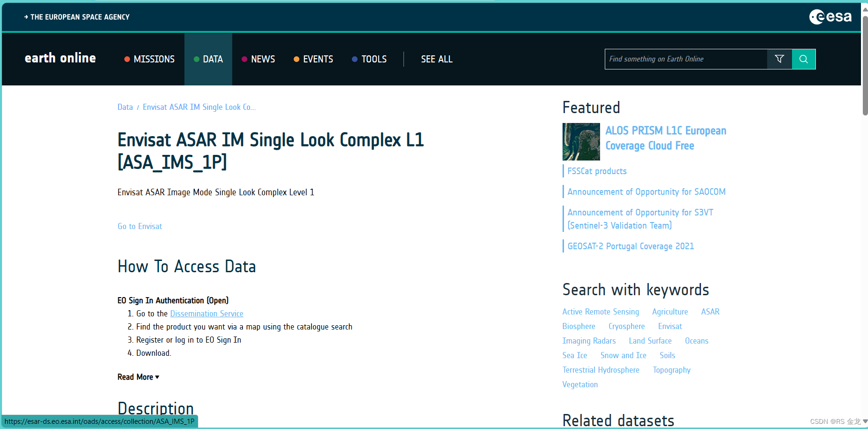Click the magnifier search button
Viewport: 868px width, 429px height.
coord(804,59)
